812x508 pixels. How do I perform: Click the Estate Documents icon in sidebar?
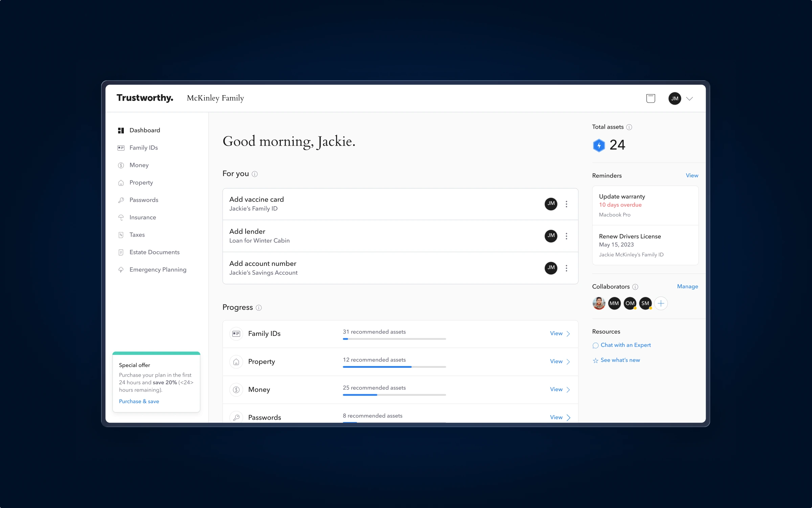121,252
